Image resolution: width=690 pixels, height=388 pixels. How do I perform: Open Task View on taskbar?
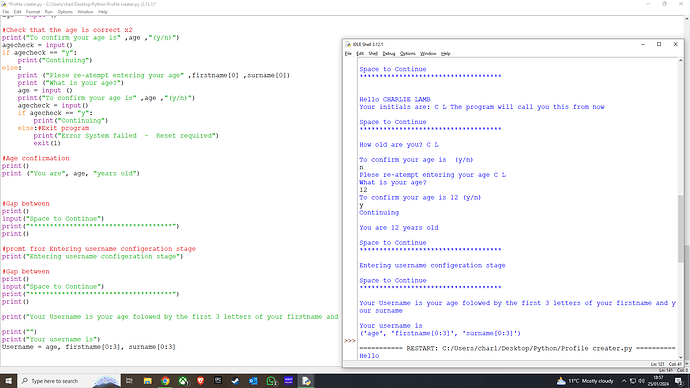click(x=129, y=381)
